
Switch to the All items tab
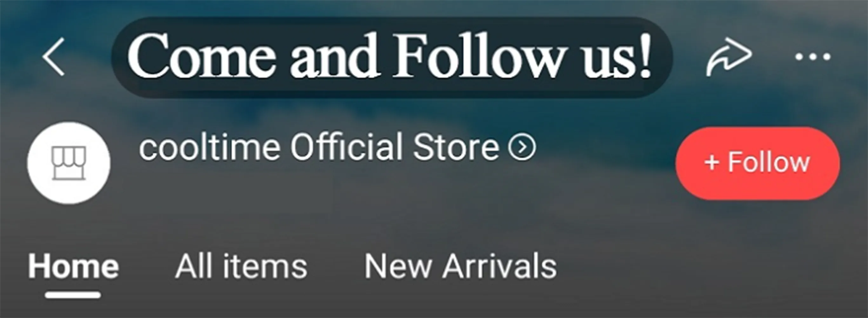241,266
